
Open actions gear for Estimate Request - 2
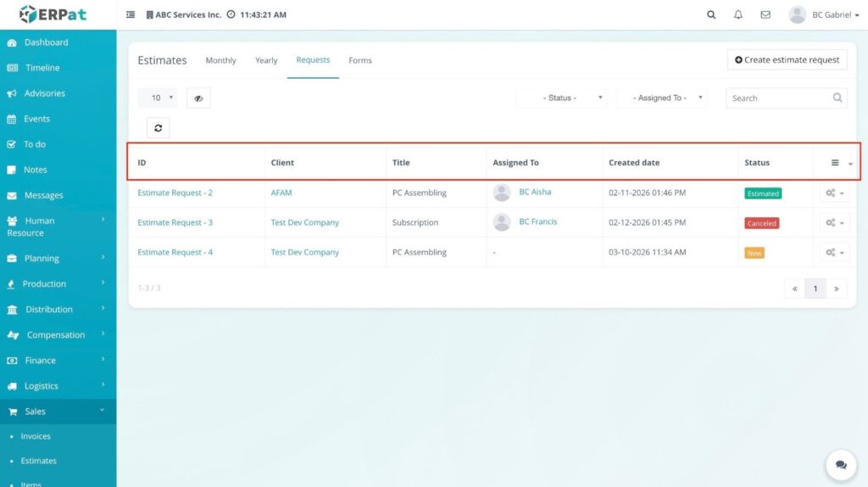click(x=834, y=193)
